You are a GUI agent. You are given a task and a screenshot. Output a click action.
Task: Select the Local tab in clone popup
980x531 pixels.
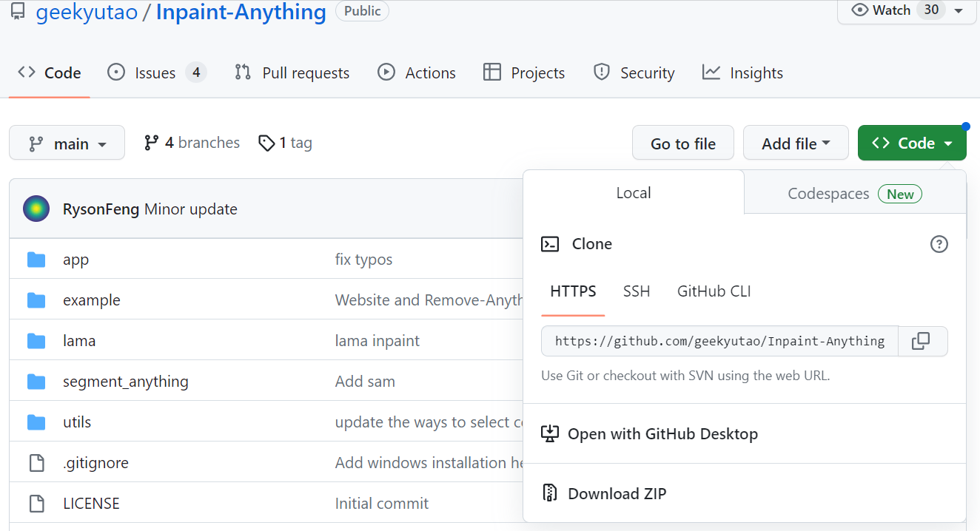634,193
